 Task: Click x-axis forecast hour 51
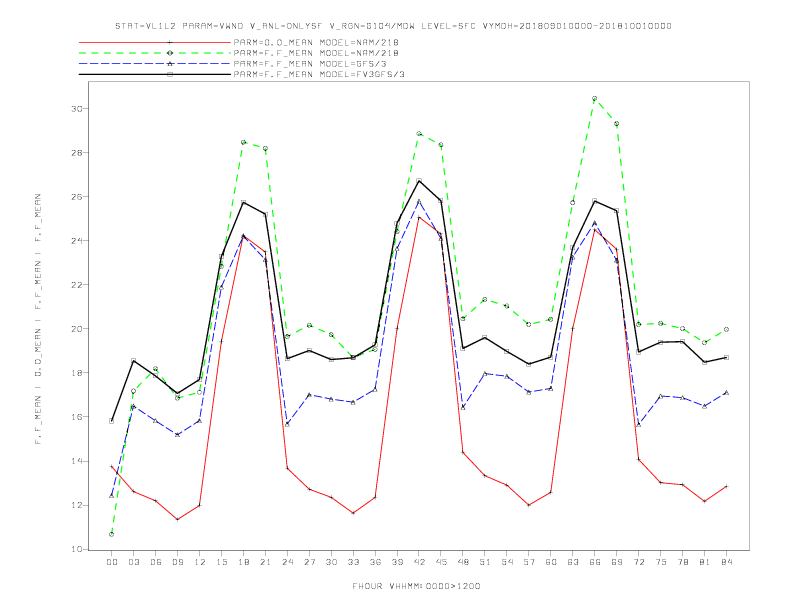coord(485,562)
